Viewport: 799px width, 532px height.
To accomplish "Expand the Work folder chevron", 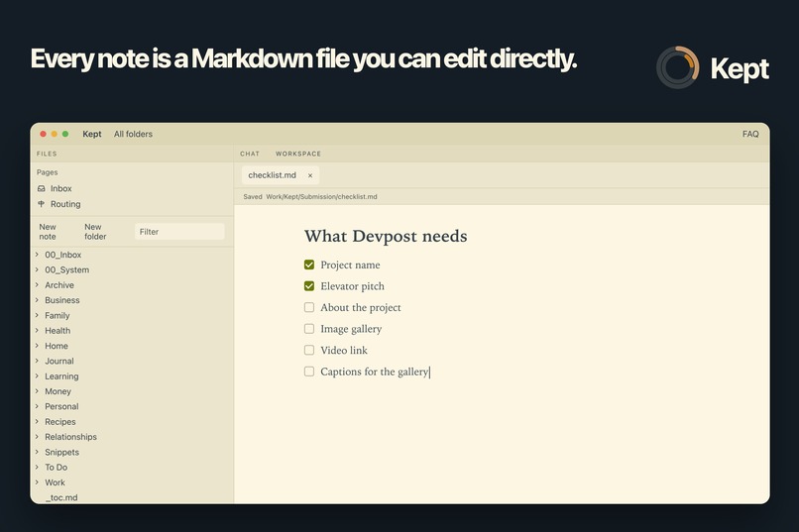I will coord(38,482).
